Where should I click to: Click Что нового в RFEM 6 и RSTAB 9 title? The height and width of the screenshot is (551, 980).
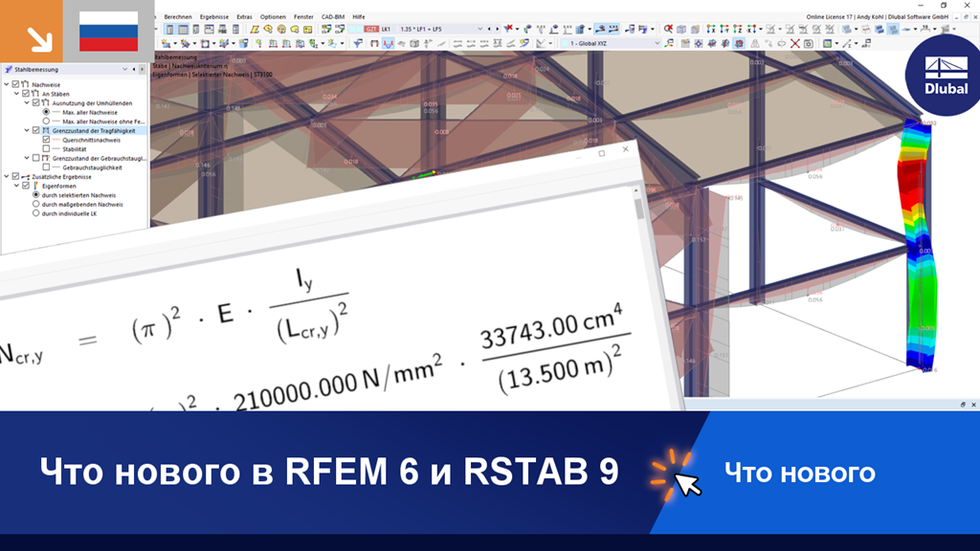pos(329,471)
